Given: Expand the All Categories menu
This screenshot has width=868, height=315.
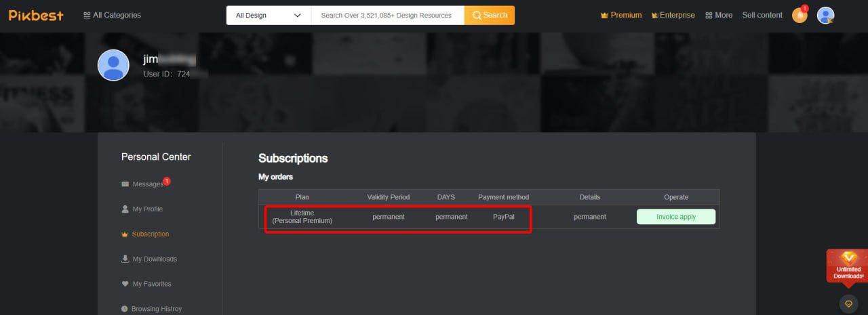Looking at the screenshot, I should pyautogui.click(x=112, y=15).
